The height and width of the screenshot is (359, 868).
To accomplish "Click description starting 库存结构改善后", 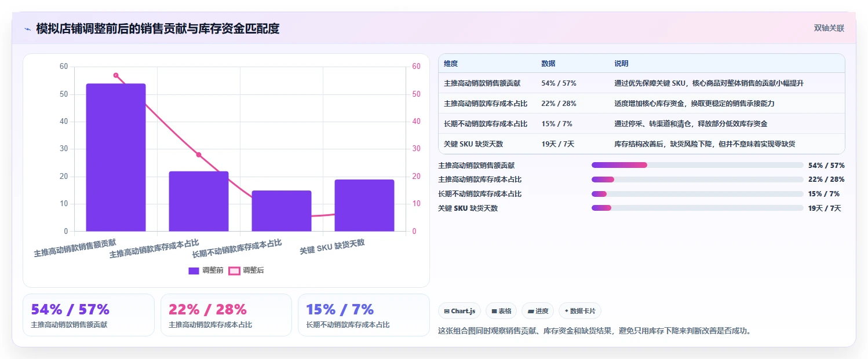I will [705, 144].
